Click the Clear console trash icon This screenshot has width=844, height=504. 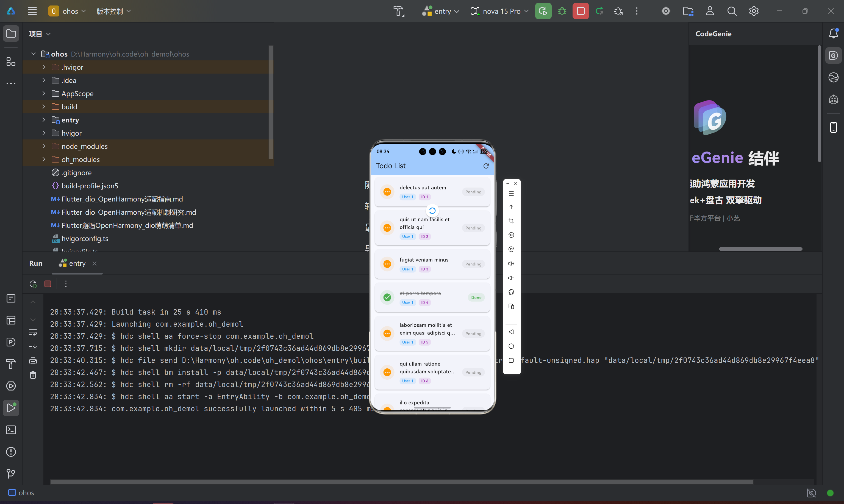[x=33, y=375]
